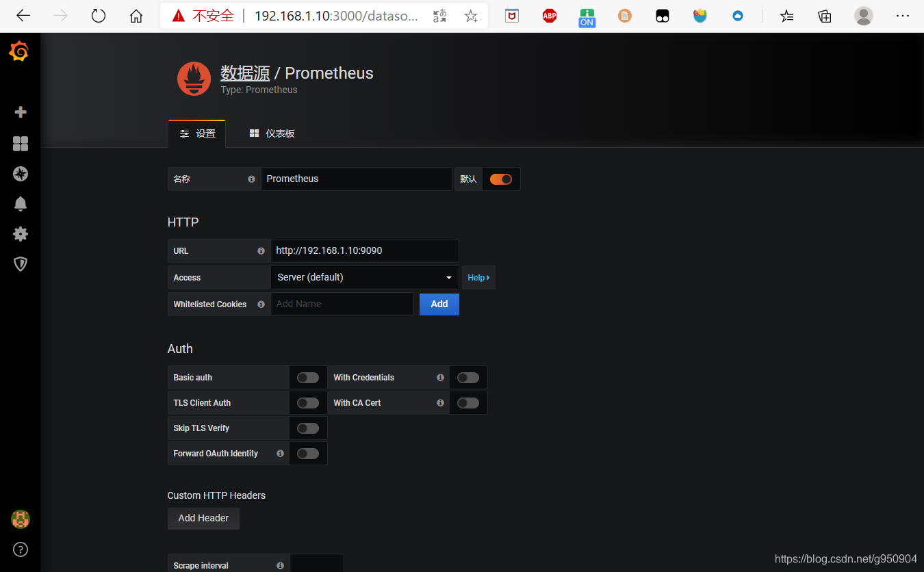The width and height of the screenshot is (924, 572).
Task: Open the Configuration gear icon in sidebar
Action: pos(21,234)
